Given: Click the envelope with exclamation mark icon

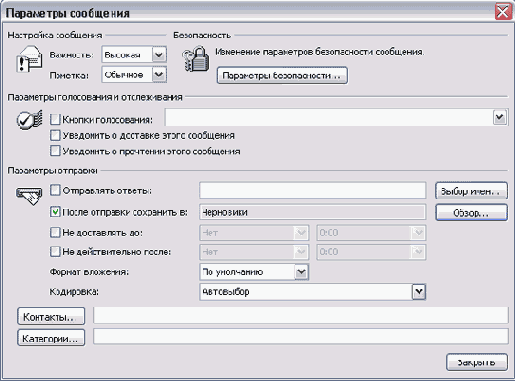Looking at the screenshot, I should 29,59.
